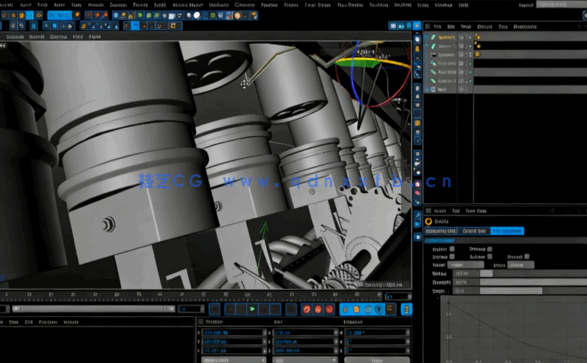The width and height of the screenshot is (587, 363).
Task: Expand the Null object at tree bottom
Action: coord(426,89)
